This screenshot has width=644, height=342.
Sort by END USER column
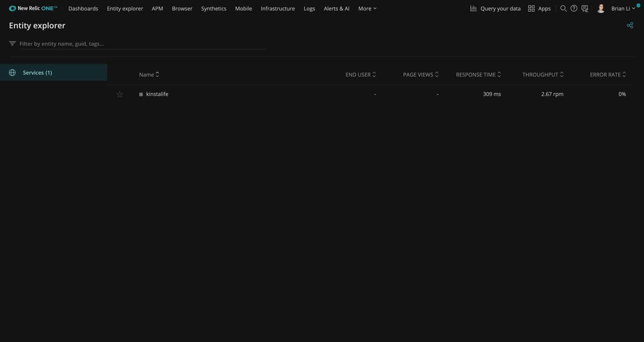click(361, 75)
